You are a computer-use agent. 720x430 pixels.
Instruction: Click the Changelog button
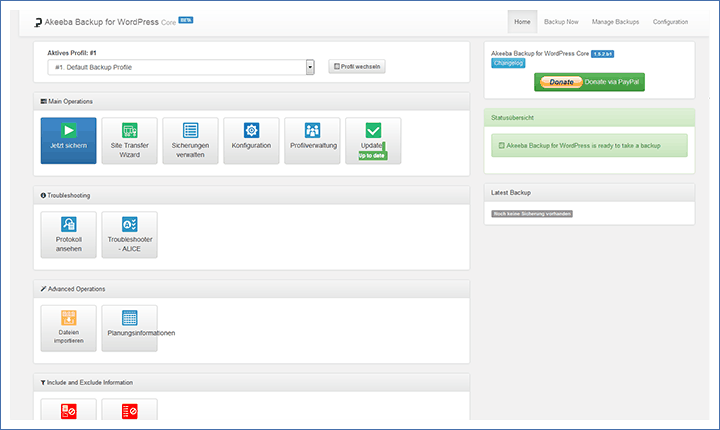[508, 63]
